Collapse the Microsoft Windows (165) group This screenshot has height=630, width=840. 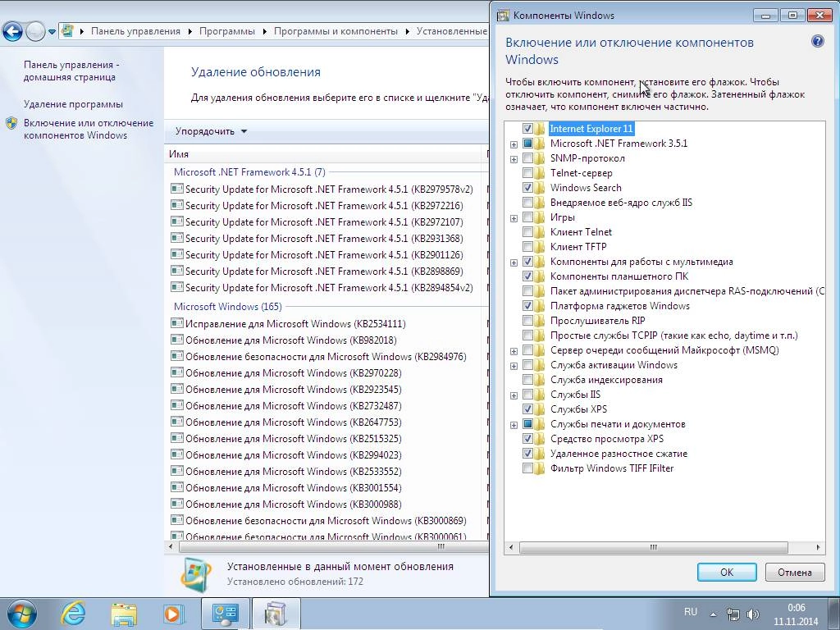pyautogui.click(x=228, y=307)
